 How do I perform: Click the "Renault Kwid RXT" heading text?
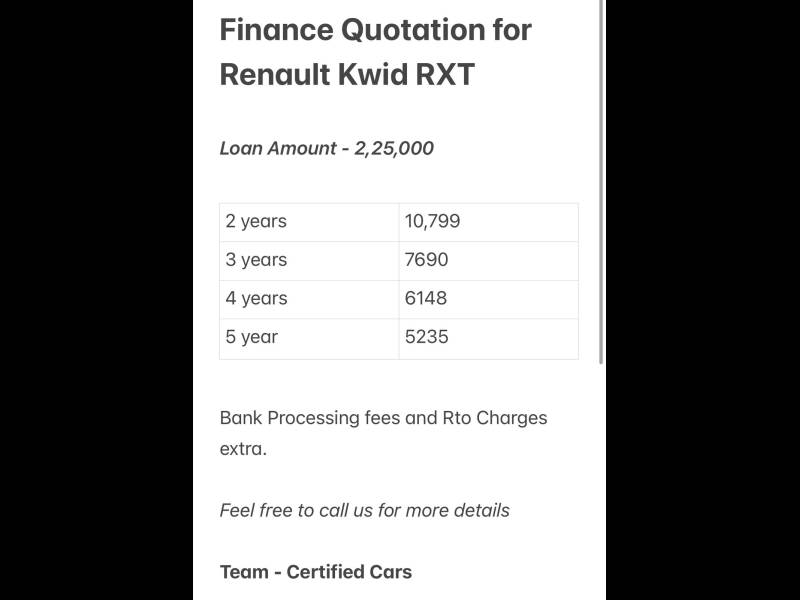pos(347,74)
